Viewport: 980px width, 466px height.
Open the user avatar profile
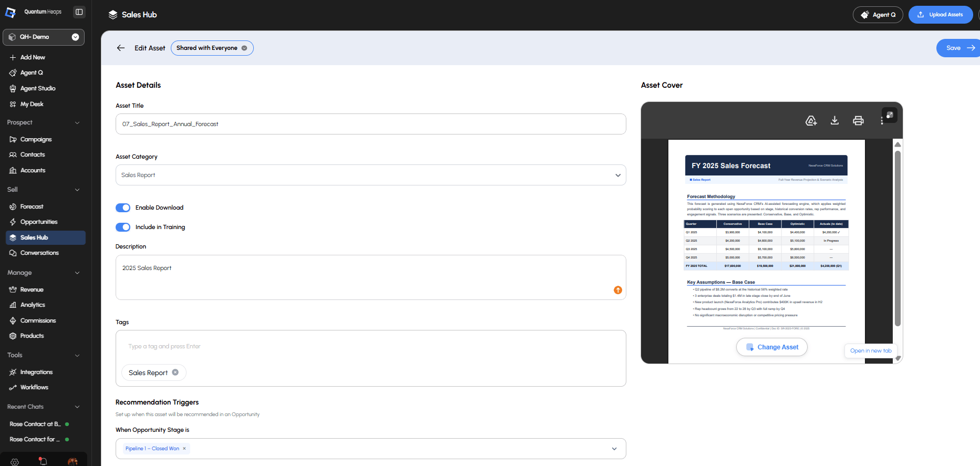point(73,462)
